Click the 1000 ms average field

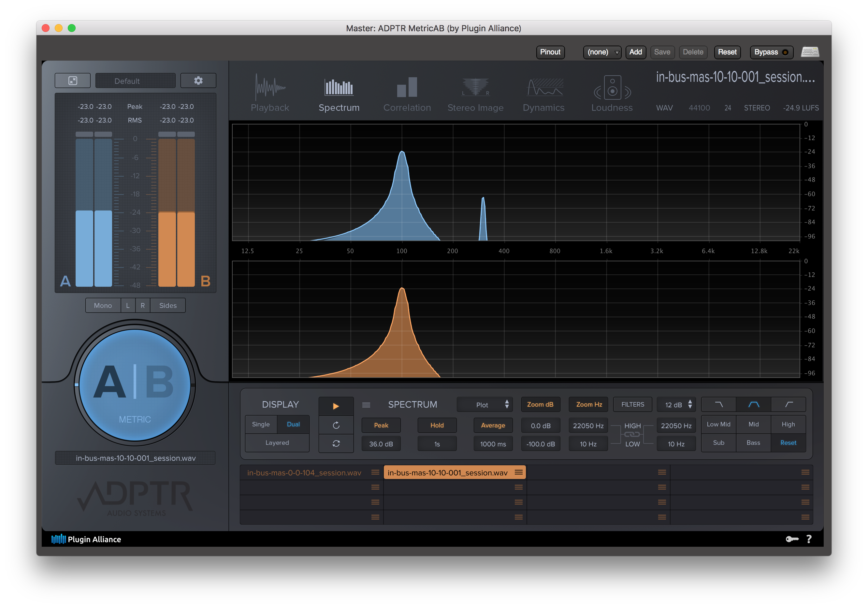click(x=493, y=444)
